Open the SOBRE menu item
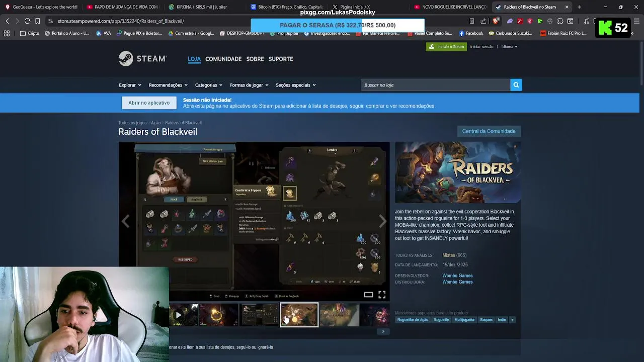This screenshot has height=362, width=644. click(x=255, y=59)
